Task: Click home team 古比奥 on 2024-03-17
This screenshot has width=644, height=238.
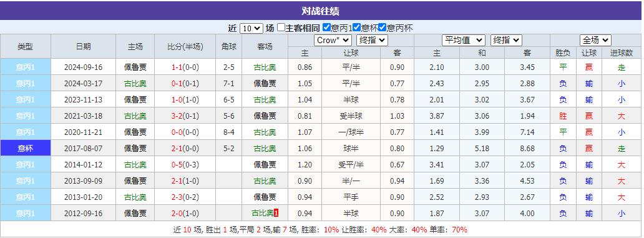Action: 135,84
